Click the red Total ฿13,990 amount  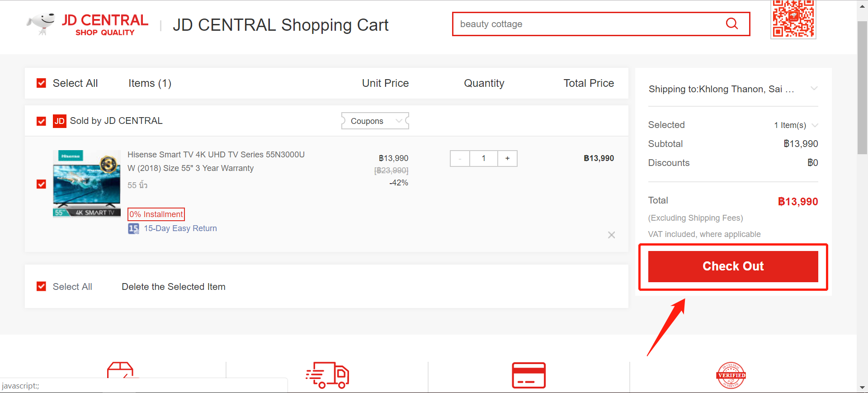(x=798, y=202)
